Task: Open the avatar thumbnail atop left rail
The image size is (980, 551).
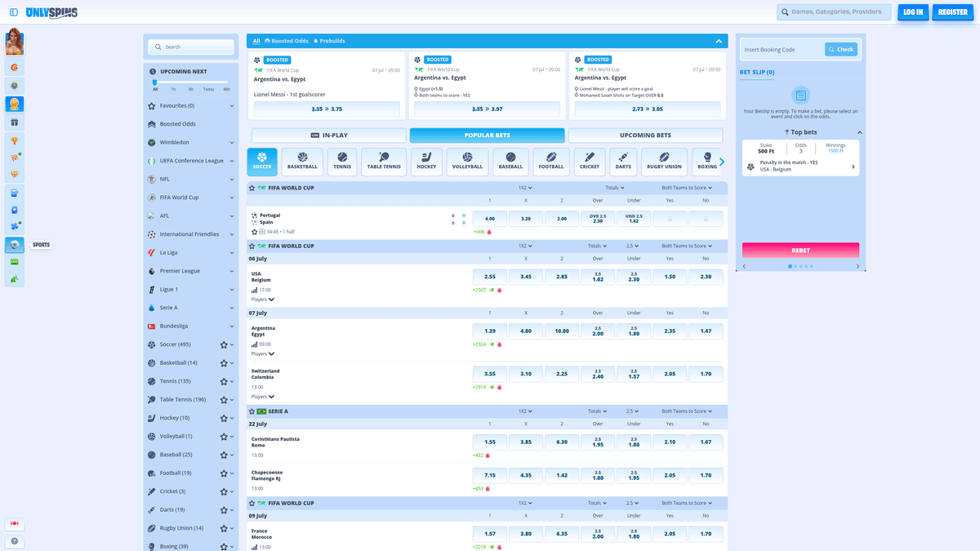Action: pos(14,42)
